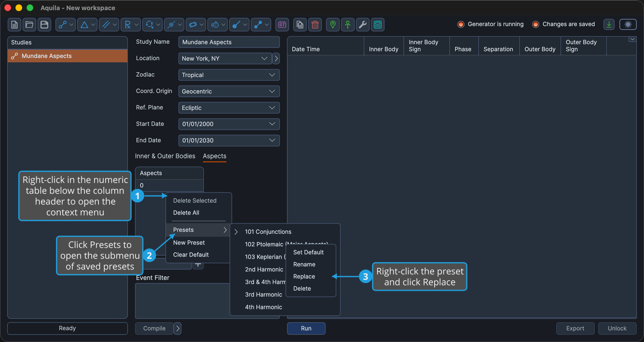Click the green download arrow icon
Screen dimensions: 644x342
pos(609,25)
